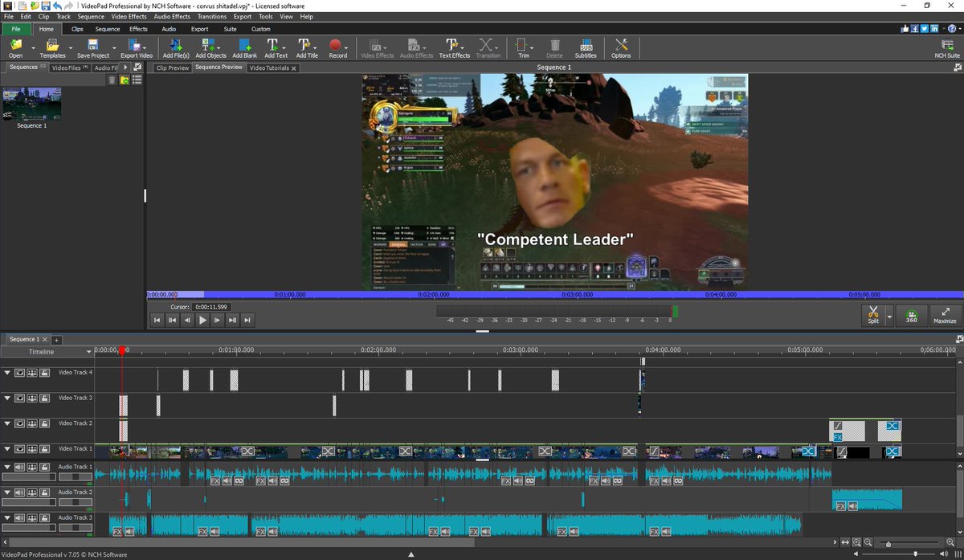
Task: Select the Sequence 1 thumbnail in bin
Action: (x=32, y=104)
